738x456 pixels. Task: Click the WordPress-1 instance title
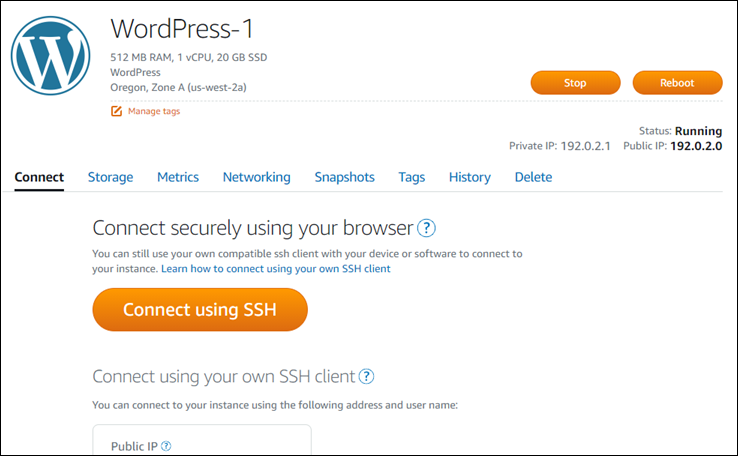(182, 29)
